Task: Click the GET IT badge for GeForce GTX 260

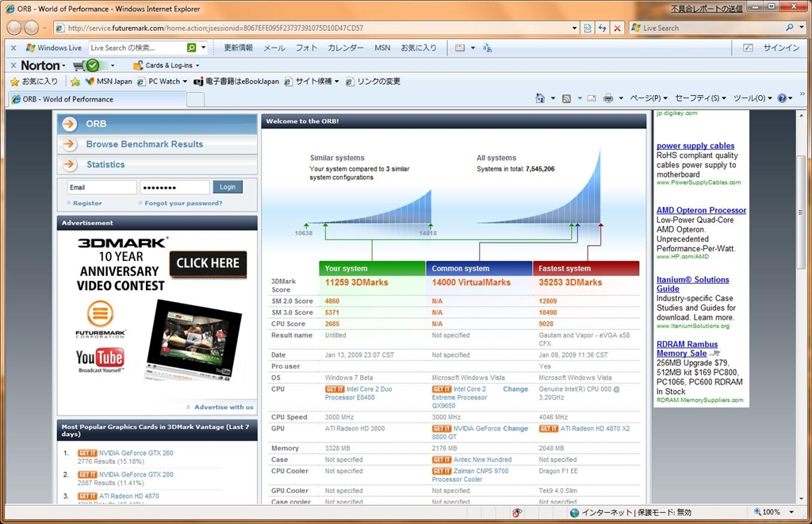Action: (x=87, y=453)
